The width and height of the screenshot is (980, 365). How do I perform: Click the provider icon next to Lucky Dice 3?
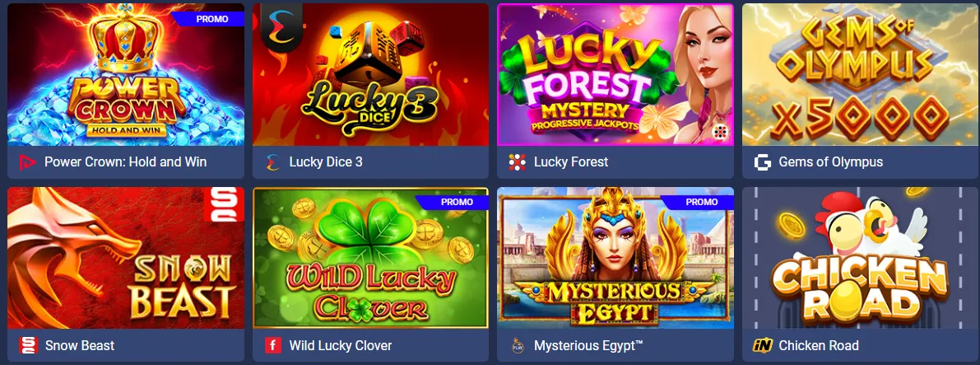tap(272, 162)
